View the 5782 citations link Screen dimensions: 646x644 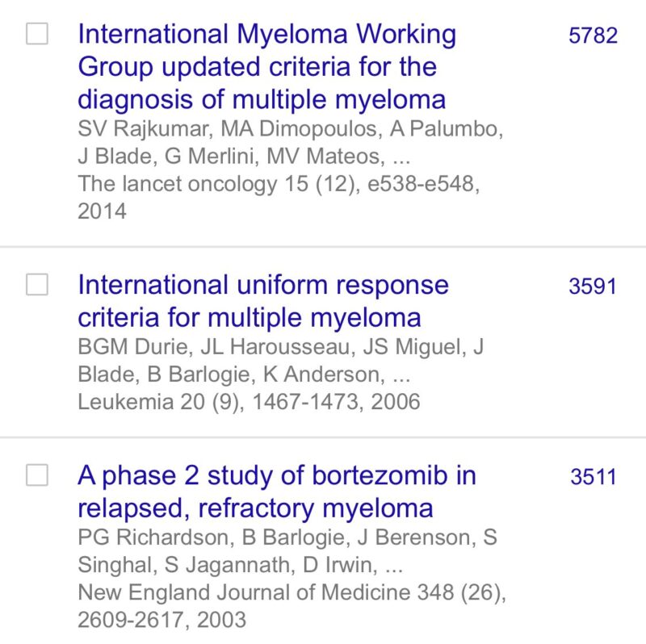point(593,36)
